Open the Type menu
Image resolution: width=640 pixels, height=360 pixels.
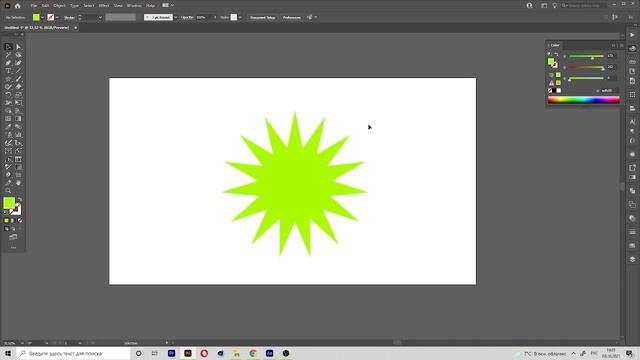(74, 6)
